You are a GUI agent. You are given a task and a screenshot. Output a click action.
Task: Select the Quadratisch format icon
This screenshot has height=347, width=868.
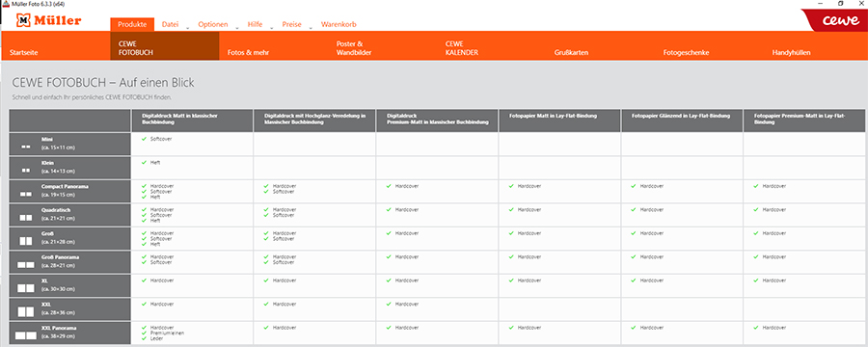point(25,218)
